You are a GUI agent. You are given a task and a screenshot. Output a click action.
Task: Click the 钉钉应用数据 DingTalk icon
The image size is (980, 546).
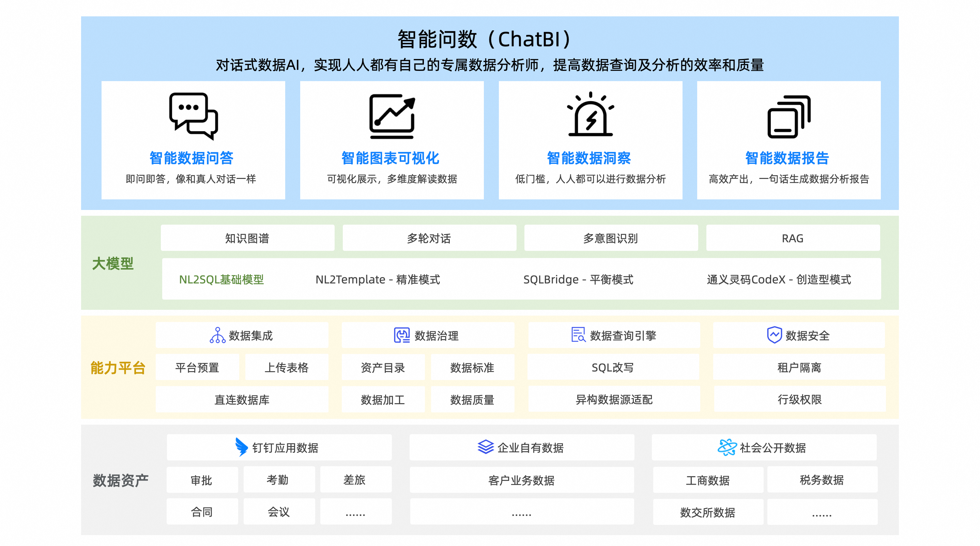point(242,448)
